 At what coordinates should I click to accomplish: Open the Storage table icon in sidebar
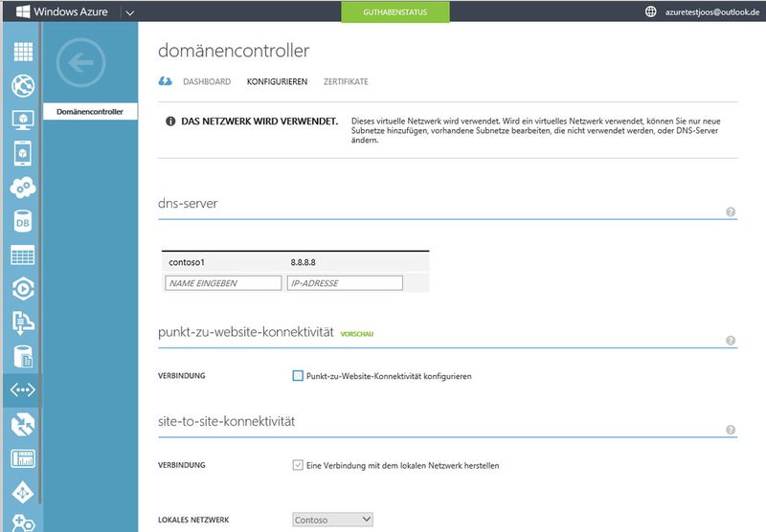pyautogui.click(x=23, y=255)
